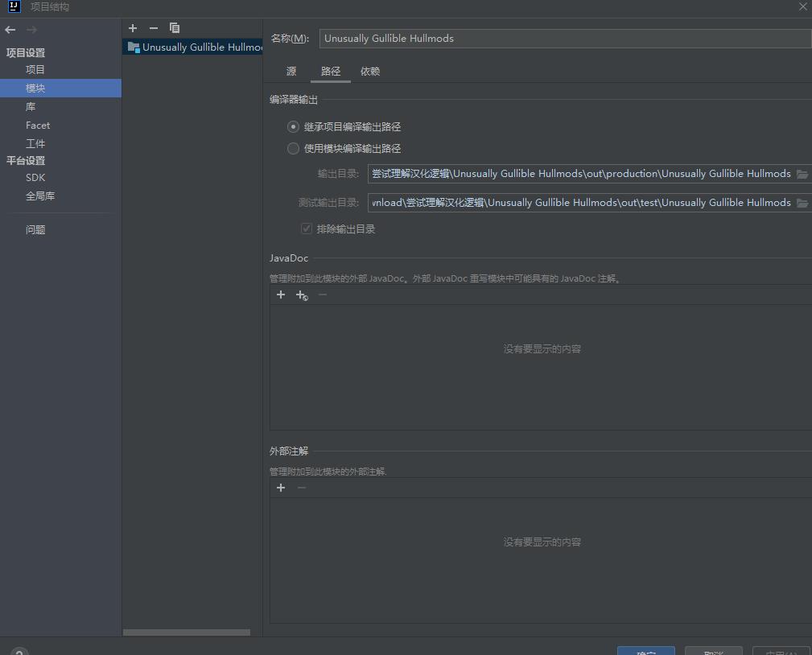This screenshot has height=655, width=812.
Task: Toggle 排除输出目录 checkbox
Action: tap(307, 229)
